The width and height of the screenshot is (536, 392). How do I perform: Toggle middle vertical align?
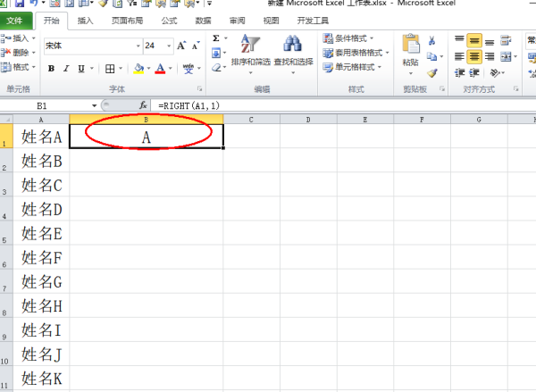[474, 40]
